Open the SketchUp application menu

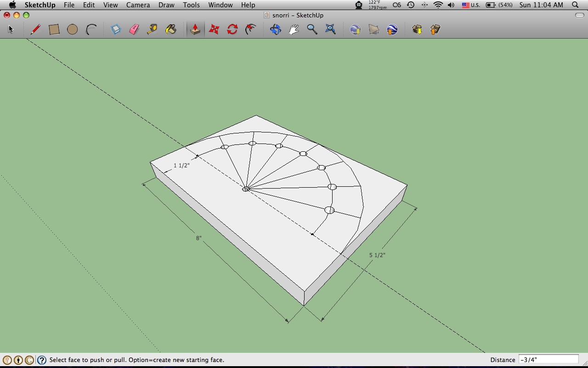[x=40, y=5]
